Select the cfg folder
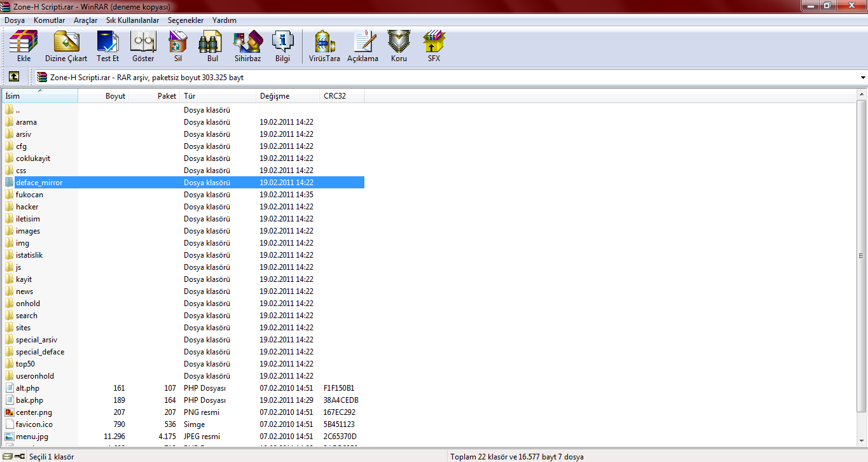Viewport: 868px width, 462px height. 21,146
